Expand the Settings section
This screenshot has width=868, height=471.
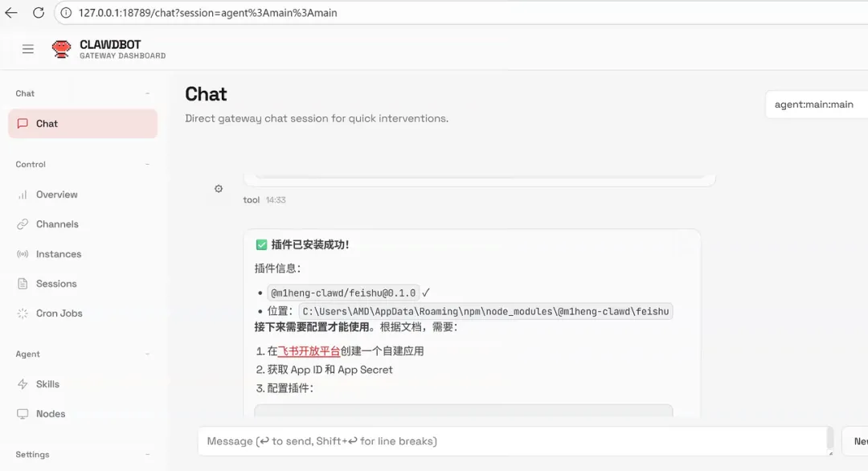pyautogui.click(x=146, y=455)
